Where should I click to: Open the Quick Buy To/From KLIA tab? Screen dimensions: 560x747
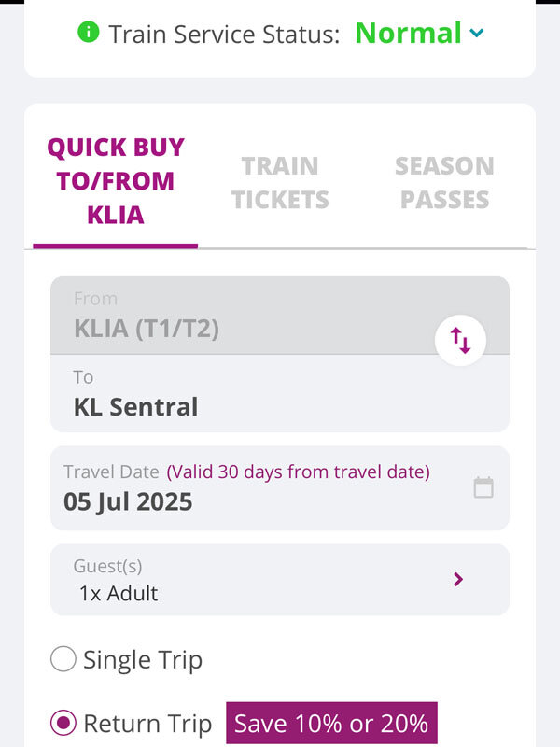point(116,181)
